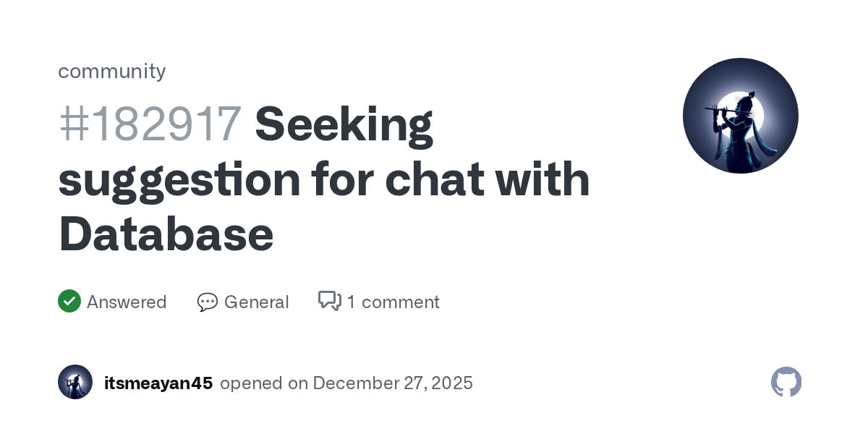Open the itsmeayan45 username link
Image resolution: width=868 pixels, height=434 pixels.
(x=158, y=383)
